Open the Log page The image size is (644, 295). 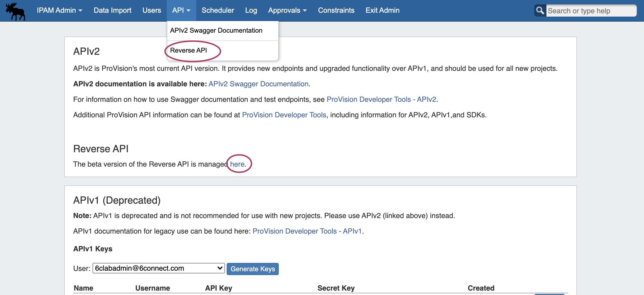point(251,11)
